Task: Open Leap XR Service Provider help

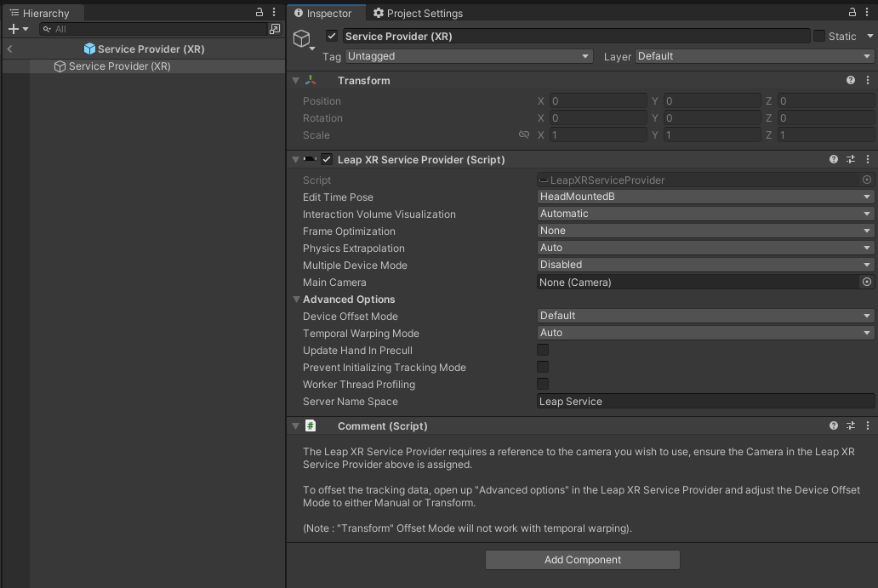Action: 834,160
